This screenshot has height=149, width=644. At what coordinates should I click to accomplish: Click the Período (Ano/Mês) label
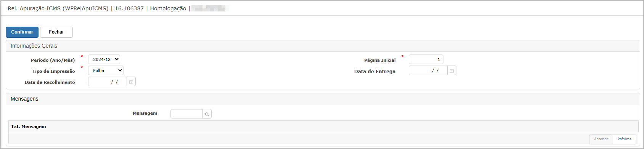pyautogui.click(x=53, y=60)
